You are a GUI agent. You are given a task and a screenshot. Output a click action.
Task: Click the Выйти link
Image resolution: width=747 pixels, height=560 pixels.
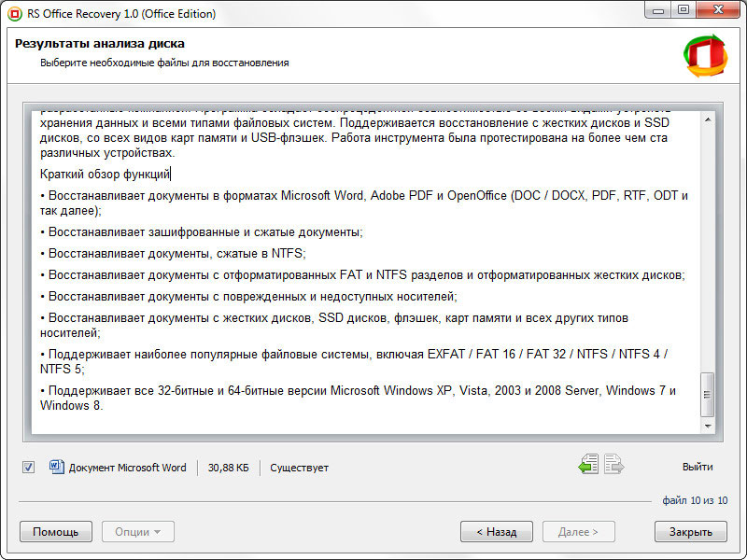pos(698,467)
